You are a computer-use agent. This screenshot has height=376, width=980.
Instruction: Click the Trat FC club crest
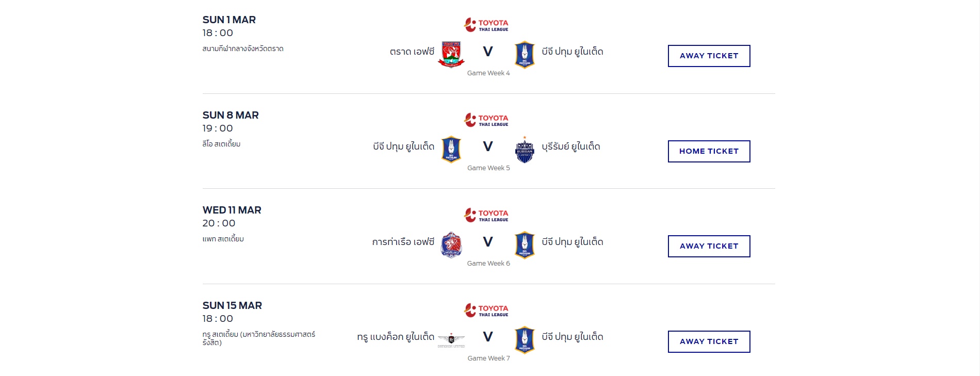tap(451, 54)
